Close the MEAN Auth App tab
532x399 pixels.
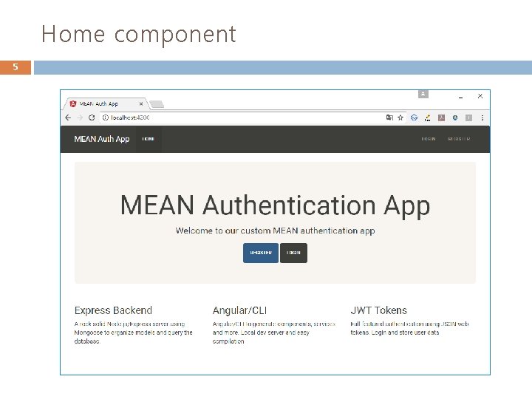coord(141,104)
